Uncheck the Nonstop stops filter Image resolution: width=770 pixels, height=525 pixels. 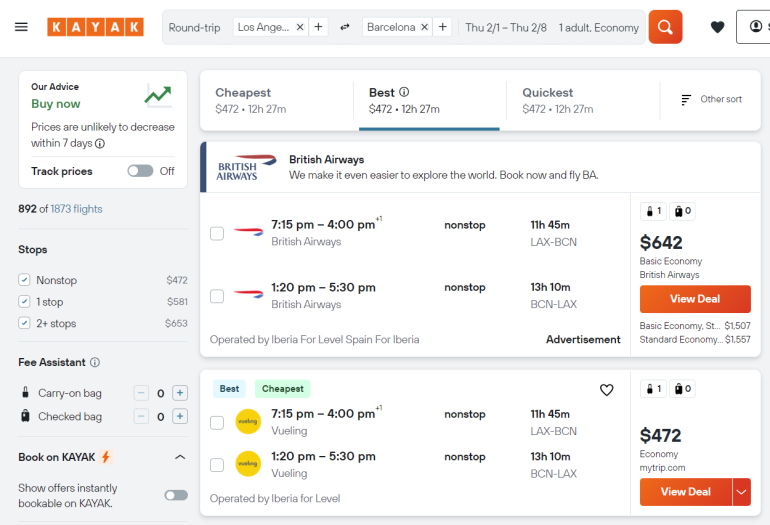point(25,280)
